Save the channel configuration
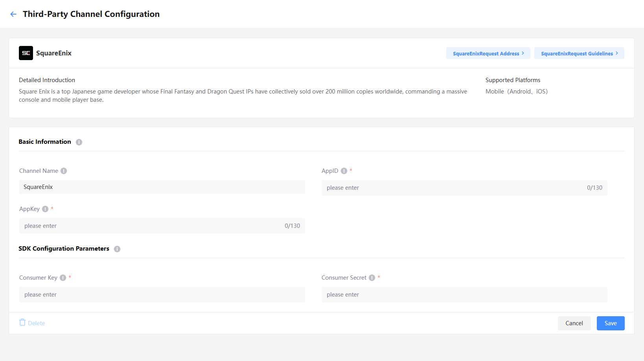This screenshot has height=361, width=644. (x=611, y=323)
